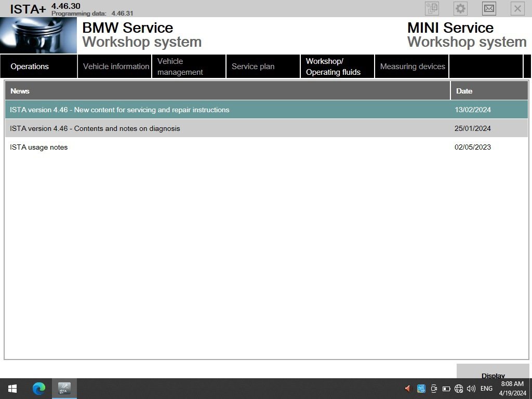The image size is (532, 399).
Task: Select 'Contents and notes on diagnosis' news row
Action: click(267, 128)
